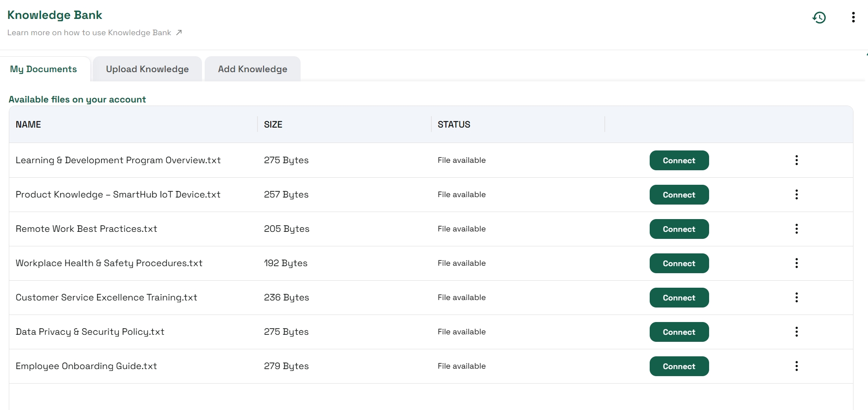Click the SIZE column header

[273, 124]
